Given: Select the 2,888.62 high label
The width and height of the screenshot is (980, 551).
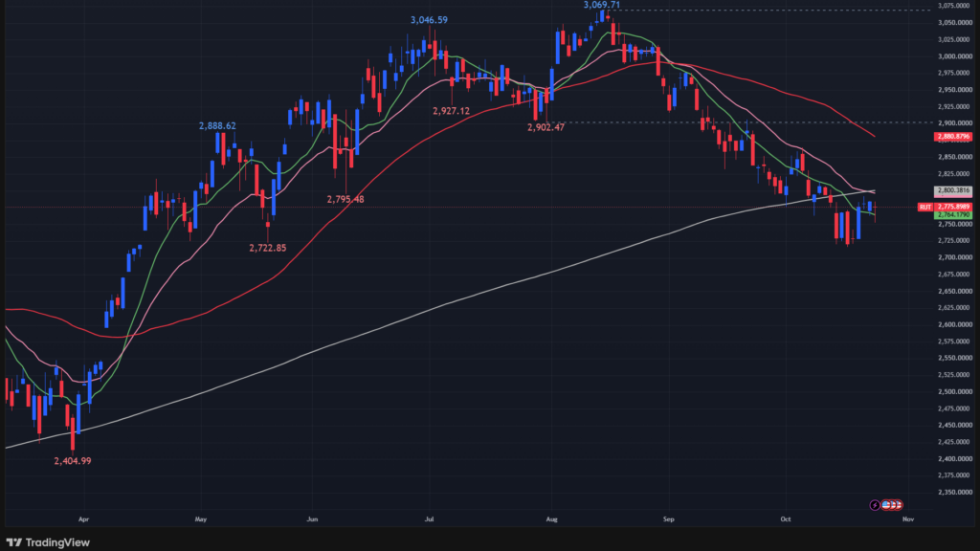Looking at the screenshot, I should (217, 126).
